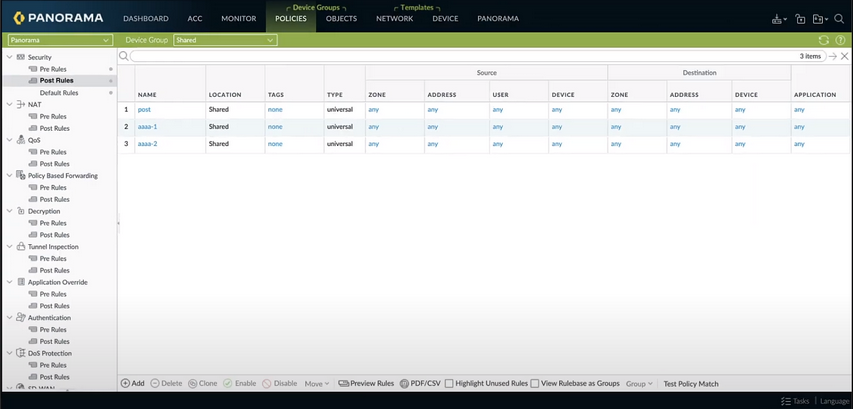
Task: Open the device connectivity icon menu in header
Action: point(780,19)
